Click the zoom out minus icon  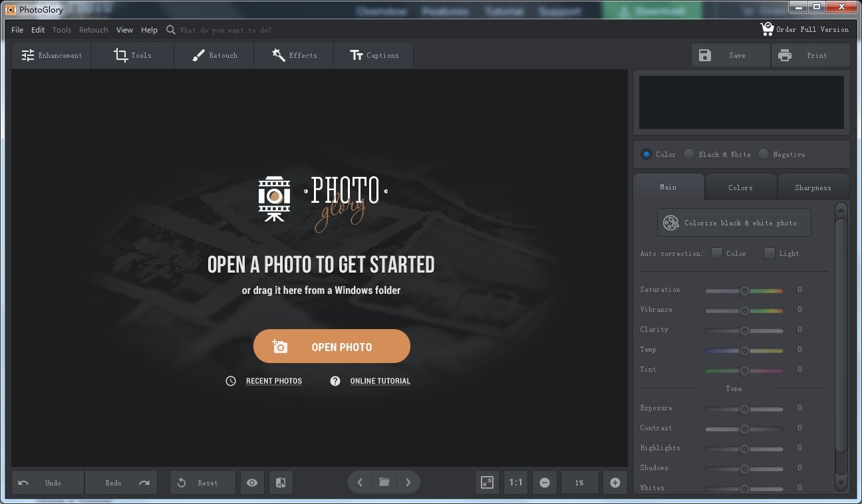coord(545,483)
